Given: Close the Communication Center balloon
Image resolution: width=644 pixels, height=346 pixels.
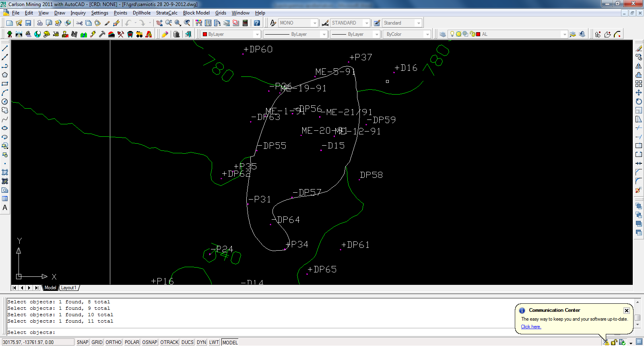Looking at the screenshot, I should click(627, 310).
